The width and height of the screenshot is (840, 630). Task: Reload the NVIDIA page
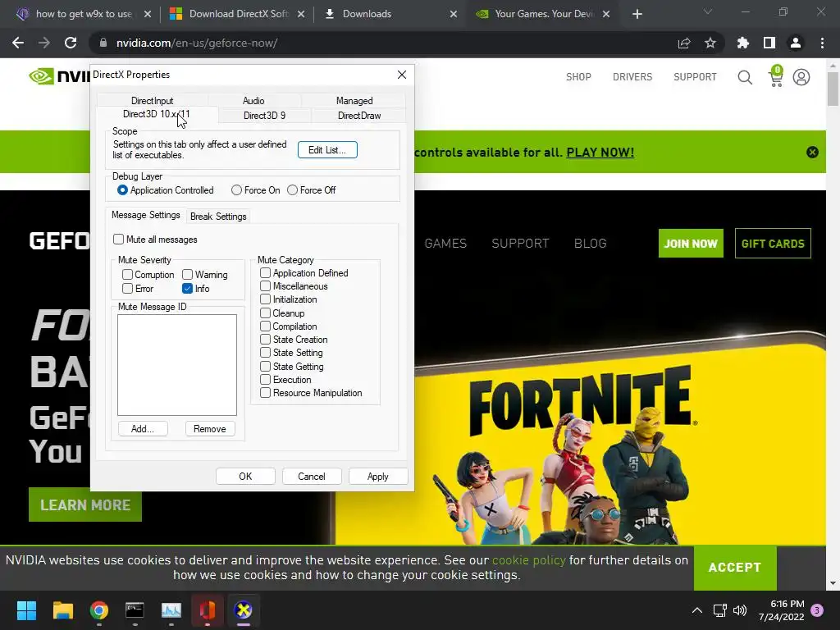[x=71, y=43]
